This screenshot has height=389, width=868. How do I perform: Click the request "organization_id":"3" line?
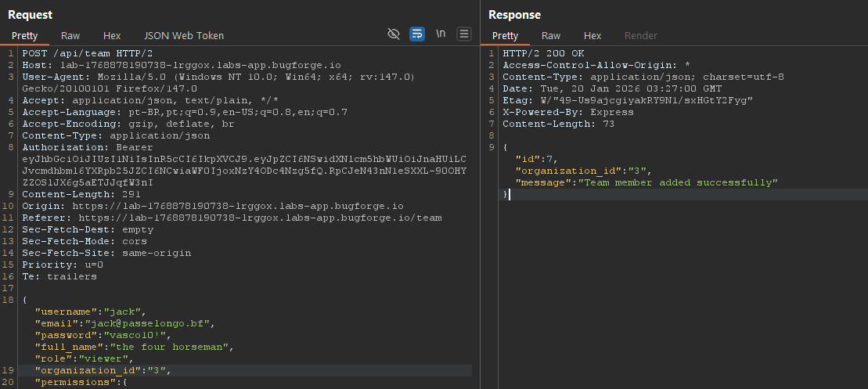[x=103, y=370]
